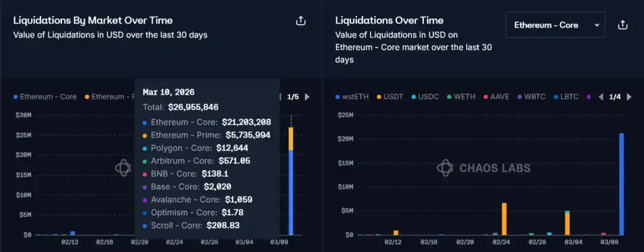The image size is (644, 252).
Task: Click the export icon for Liquidations By Market
Action: point(300,21)
